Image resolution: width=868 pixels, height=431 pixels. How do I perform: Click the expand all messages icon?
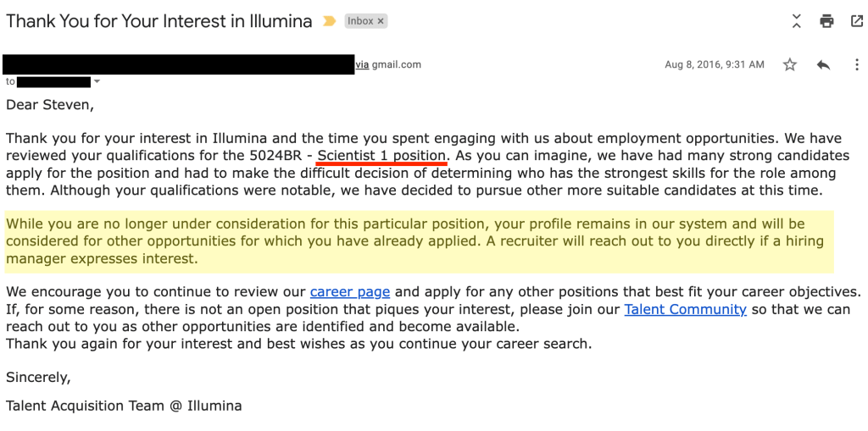click(x=796, y=21)
